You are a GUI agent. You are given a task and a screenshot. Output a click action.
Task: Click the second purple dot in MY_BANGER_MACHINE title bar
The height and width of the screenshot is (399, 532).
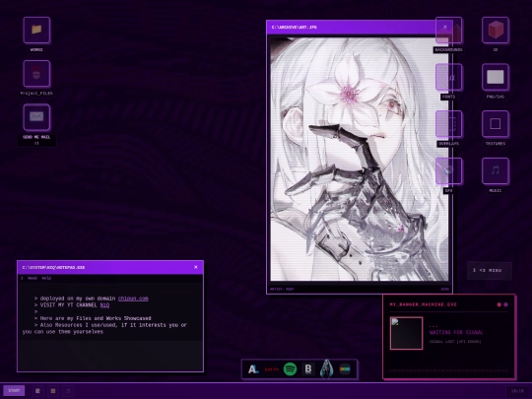[505, 304]
